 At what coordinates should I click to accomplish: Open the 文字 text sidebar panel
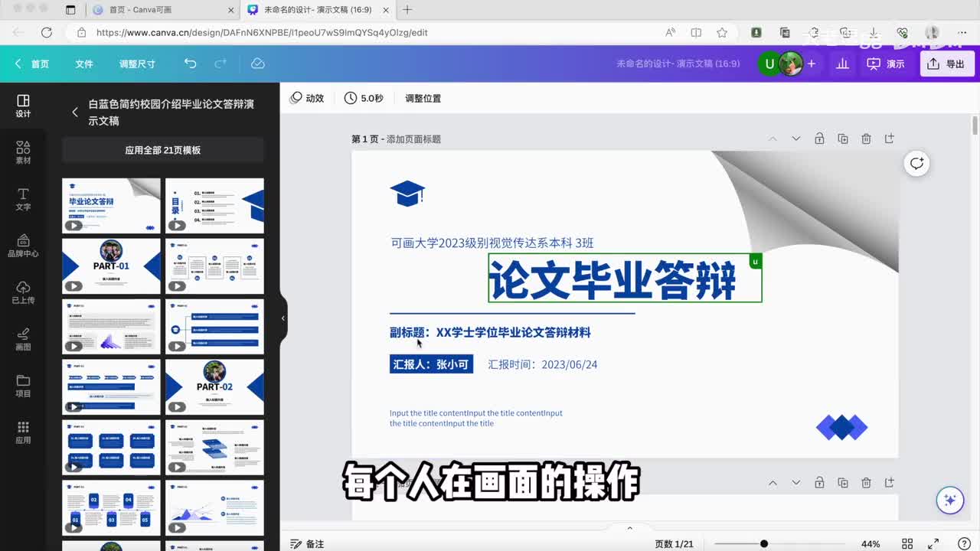(23, 199)
